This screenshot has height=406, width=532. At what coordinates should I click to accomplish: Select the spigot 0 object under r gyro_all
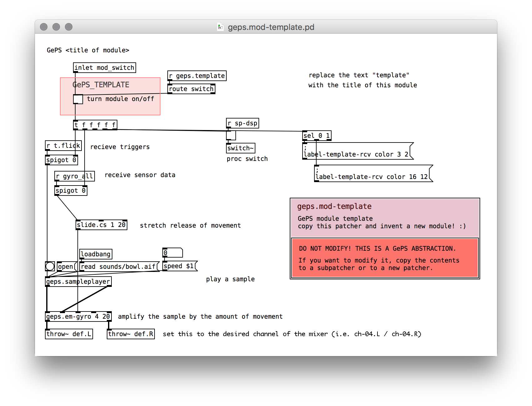(71, 191)
